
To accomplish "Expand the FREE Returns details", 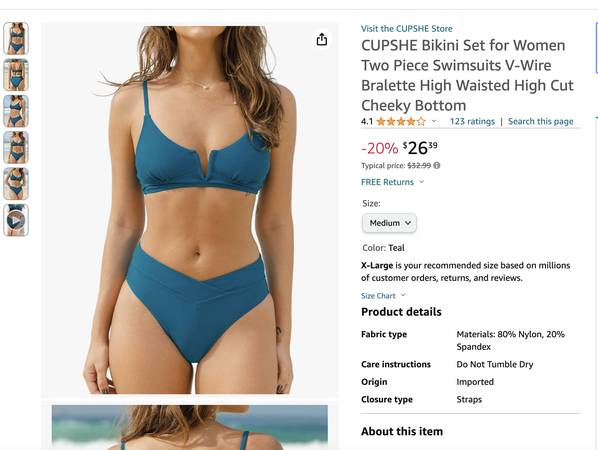I will pyautogui.click(x=392, y=182).
